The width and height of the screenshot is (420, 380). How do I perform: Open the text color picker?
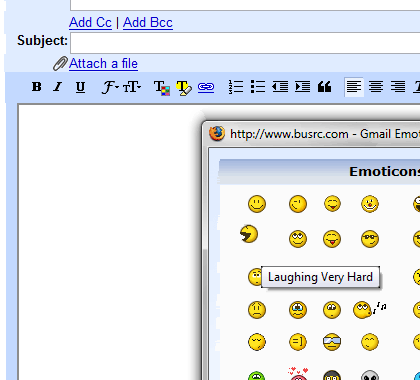point(162,88)
